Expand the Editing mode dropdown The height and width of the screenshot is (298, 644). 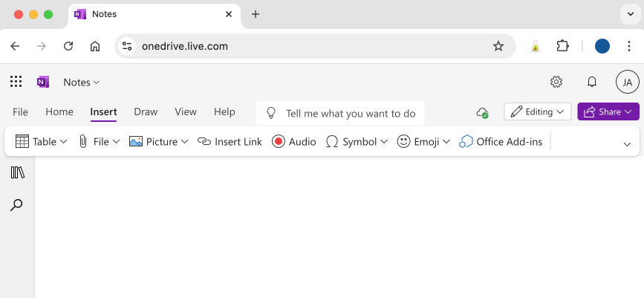point(537,111)
